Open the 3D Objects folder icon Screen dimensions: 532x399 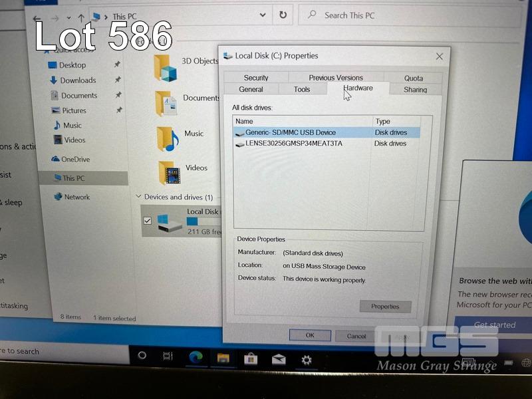(x=165, y=67)
